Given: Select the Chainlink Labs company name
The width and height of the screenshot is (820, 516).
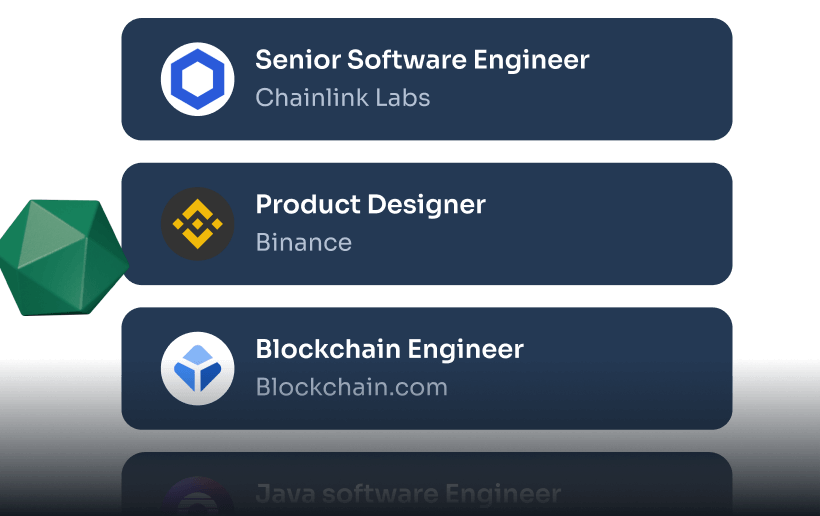Looking at the screenshot, I should [x=342, y=98].
